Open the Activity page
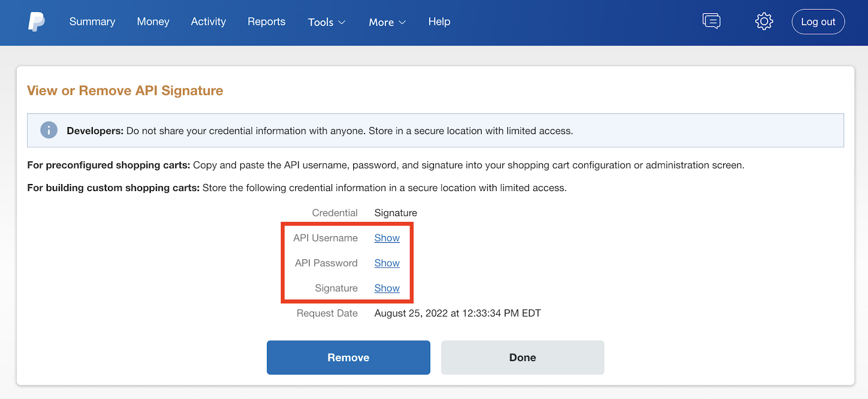This screenshot has height=399, width=868. tap(208, 22)
